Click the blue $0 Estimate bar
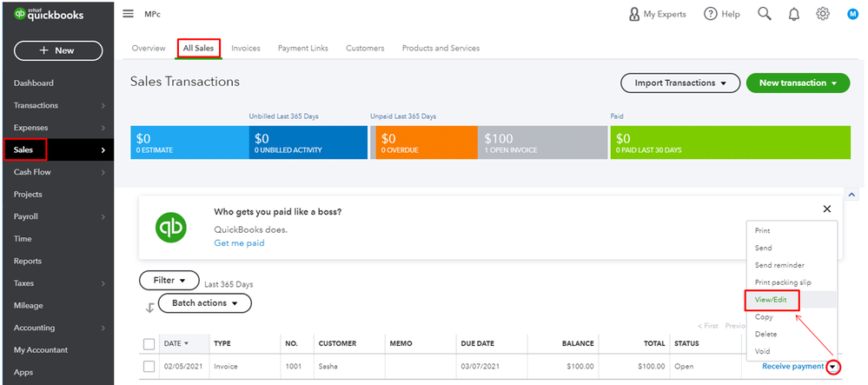 tap(190, 143)
